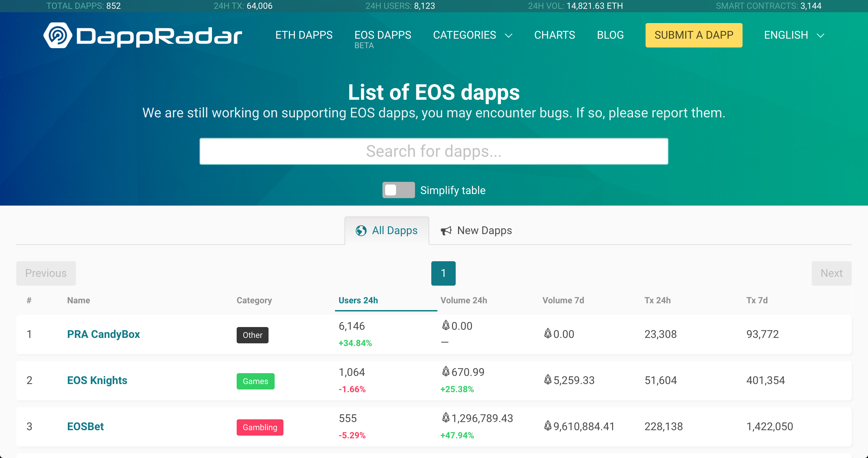Click the 24H TX: 64,006 statistic

[x=243, y=6]
